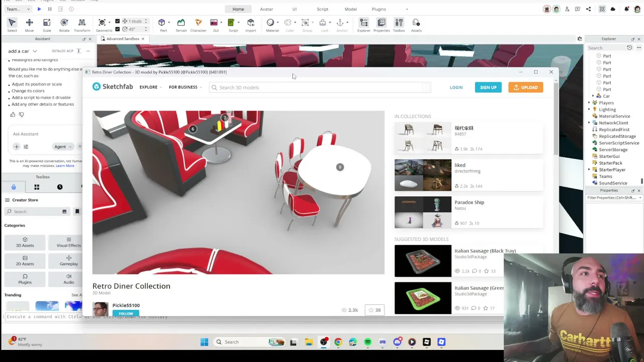Expand the Players node in Explorer

(589, 103)
